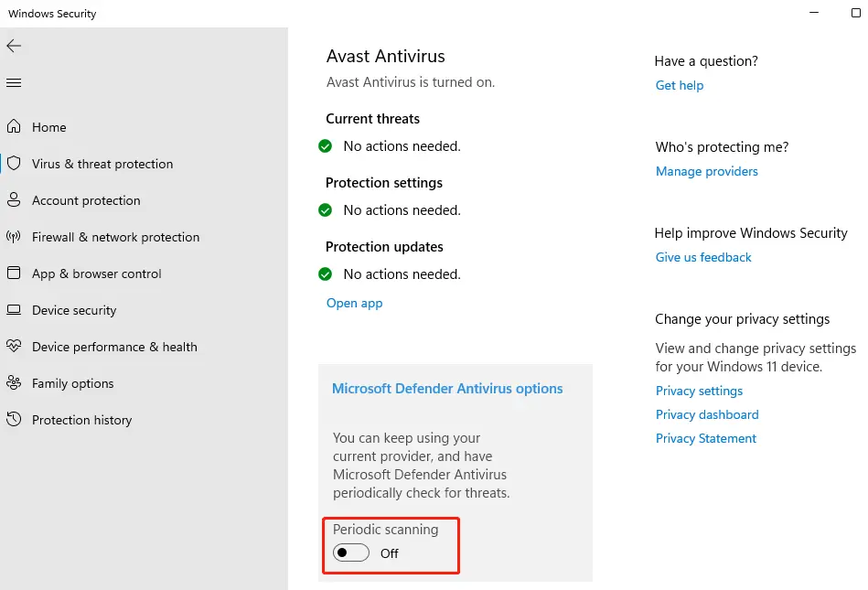868x590 pixels.
Task: Click the Open app link
Action: (x=354, y=304)
